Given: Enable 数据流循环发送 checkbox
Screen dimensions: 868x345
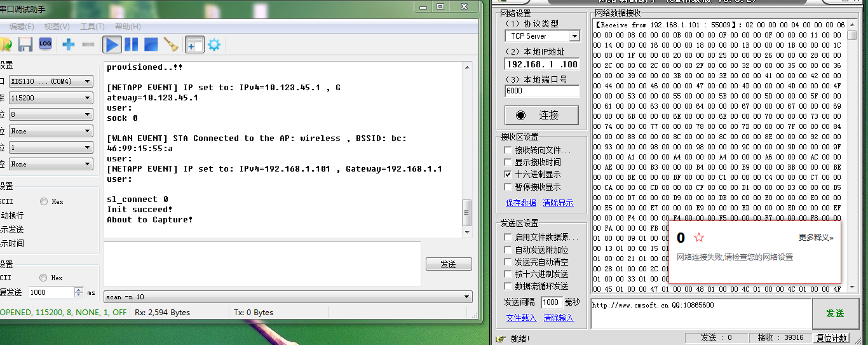Looking at the screenshot, I should coord(508,286).
